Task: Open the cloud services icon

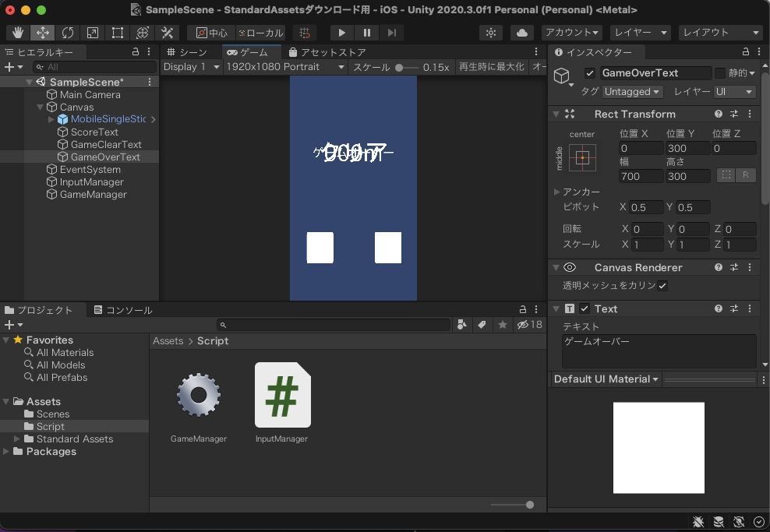Action: click(x=522, y=33)
